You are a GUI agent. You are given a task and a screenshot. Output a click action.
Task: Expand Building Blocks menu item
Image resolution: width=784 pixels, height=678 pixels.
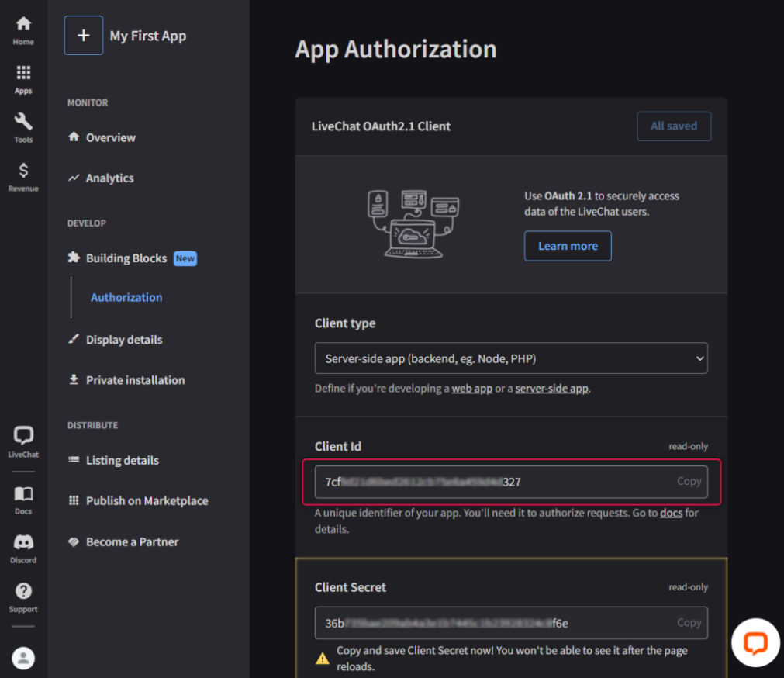[x=126, y=258]
